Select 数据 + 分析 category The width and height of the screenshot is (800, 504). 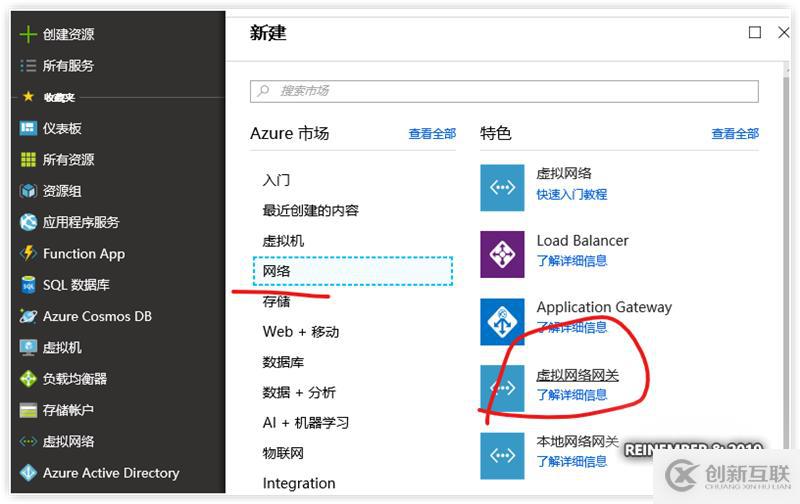(x=299, y=392)
